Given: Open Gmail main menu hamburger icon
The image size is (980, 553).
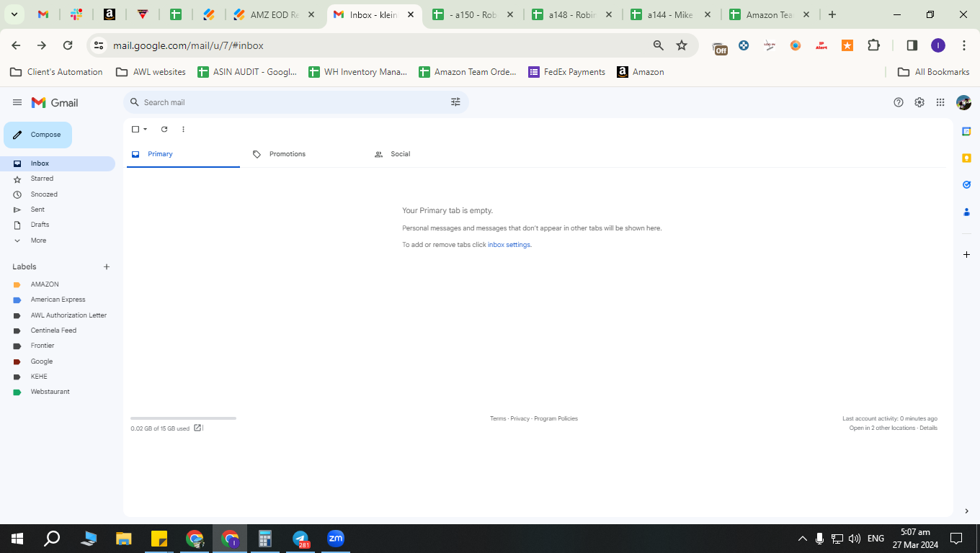Looking at the screenshot, I should click(x=17, y=102).
